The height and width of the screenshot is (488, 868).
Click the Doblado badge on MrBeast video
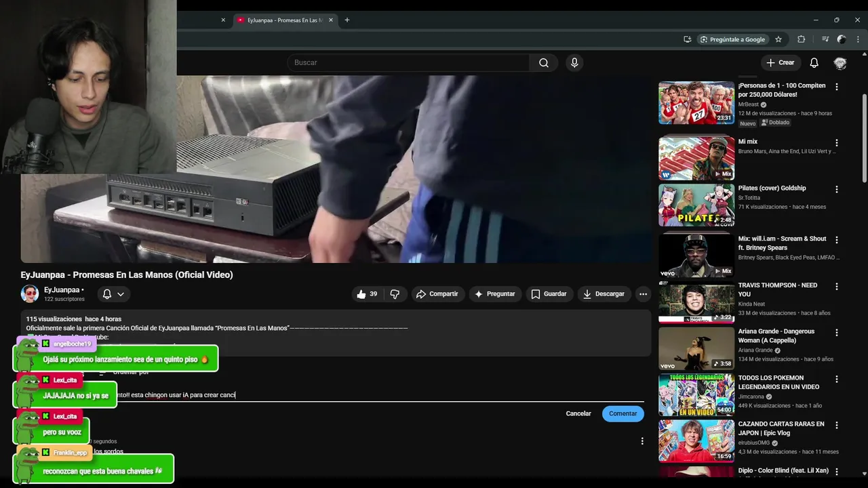point(775,123)
